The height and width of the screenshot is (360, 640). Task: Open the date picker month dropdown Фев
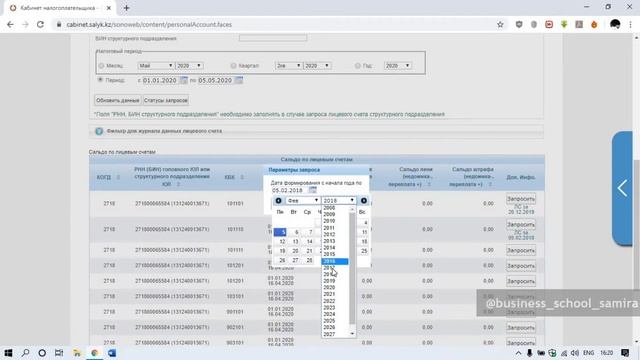pos(302,201)
